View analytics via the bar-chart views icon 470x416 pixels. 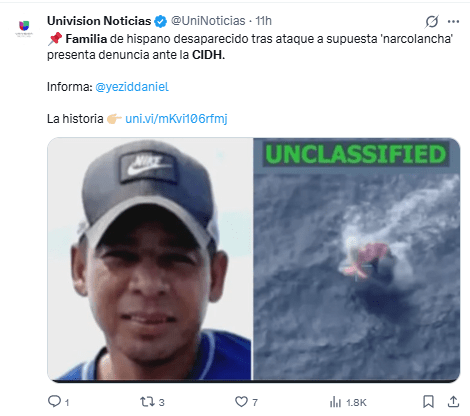pos(335,402)
